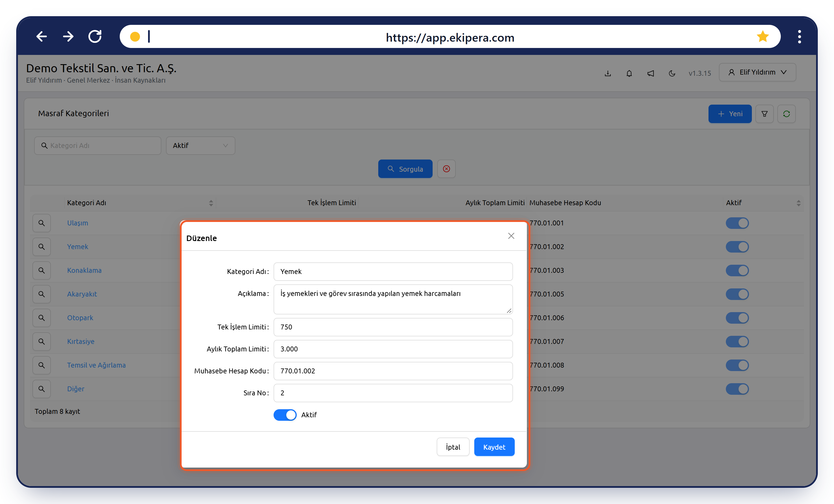
Task: Go back with the browser back arrow
Action: pyautogui.click(x=41, y=36)
